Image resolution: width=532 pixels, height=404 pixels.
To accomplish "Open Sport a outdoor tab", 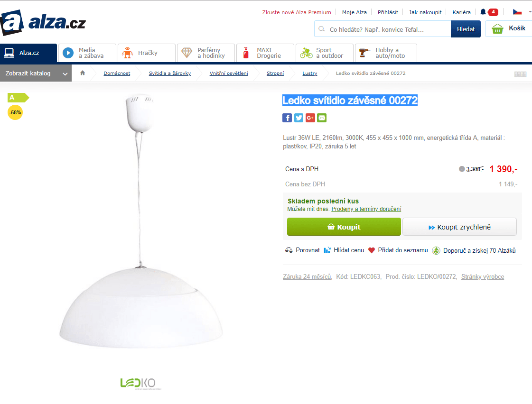I will [324, 53].
